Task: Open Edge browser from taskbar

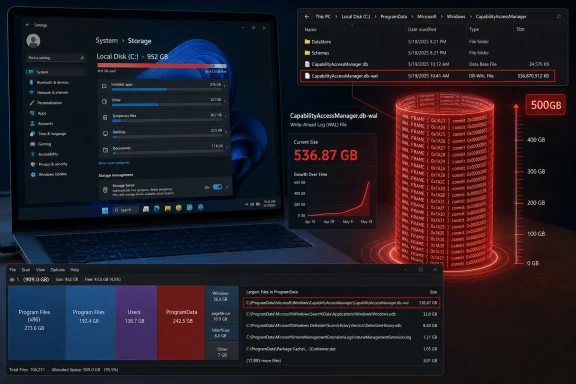Action: click(x=156, y=209)
